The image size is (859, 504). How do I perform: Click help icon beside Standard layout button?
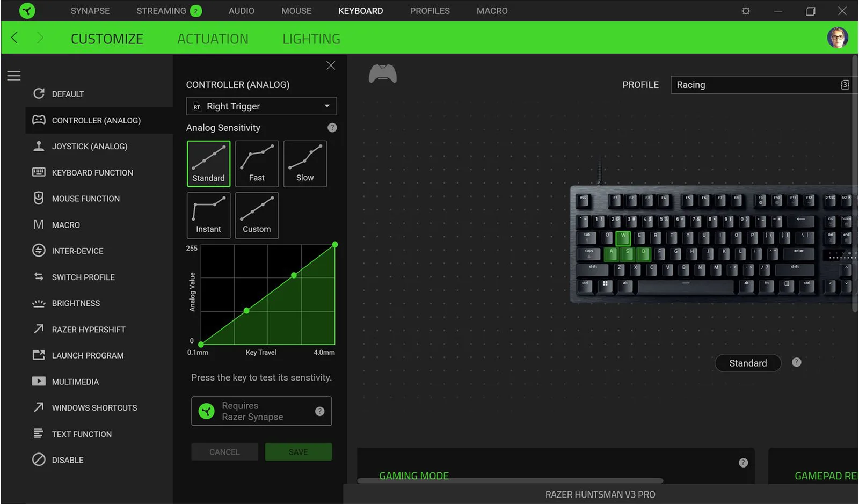click(797, 362)
